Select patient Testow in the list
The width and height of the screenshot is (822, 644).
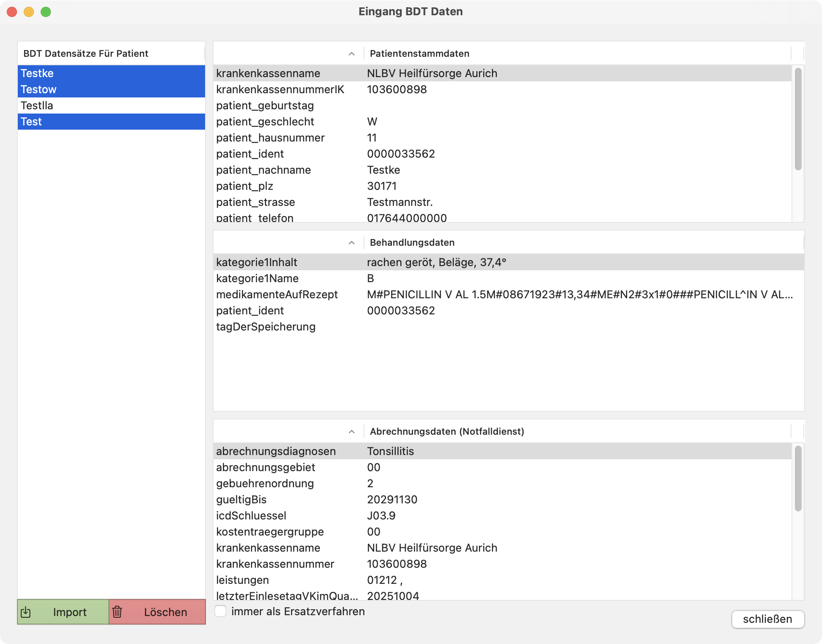tap(85, 89)
